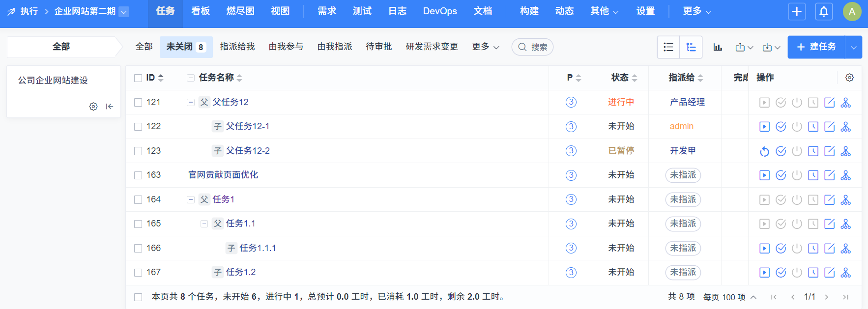Switch to the 燃尽图 tab
The image size is (868, 309).
240,11
